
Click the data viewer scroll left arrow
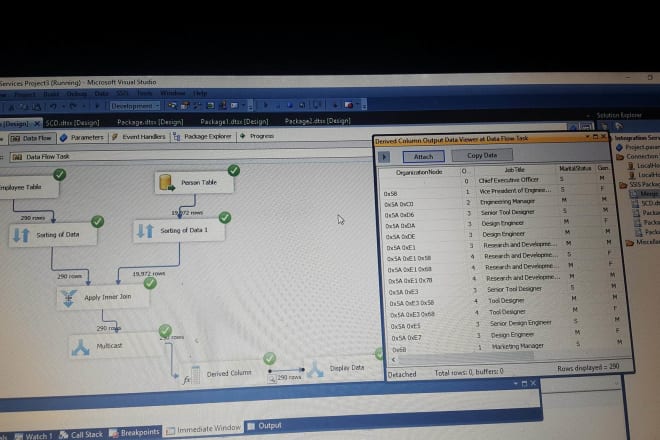click(x=394, y=360)
